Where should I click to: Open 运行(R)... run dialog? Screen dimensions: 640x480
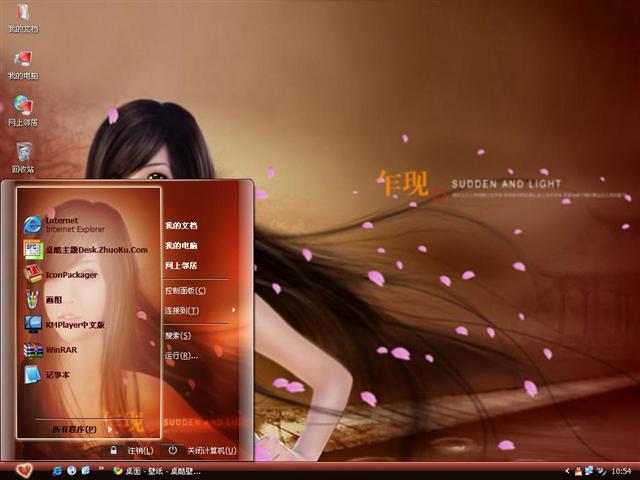tap(181, 356)
